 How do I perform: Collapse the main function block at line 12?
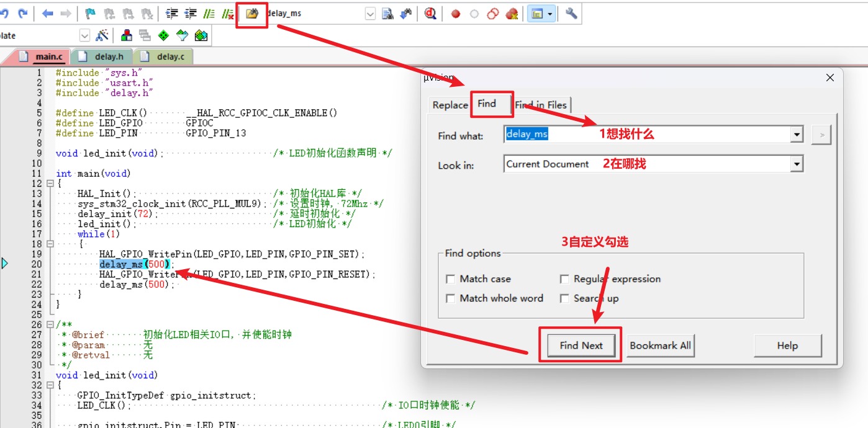[x=50, y=184]
